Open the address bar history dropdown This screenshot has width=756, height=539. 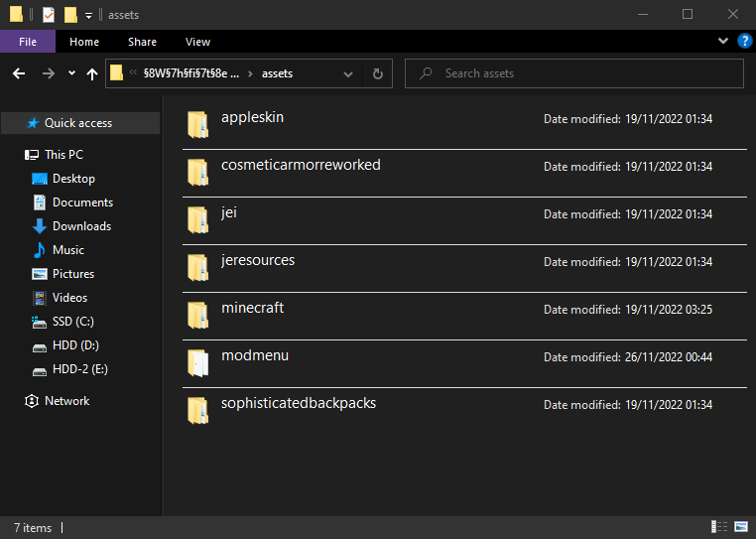348,73
